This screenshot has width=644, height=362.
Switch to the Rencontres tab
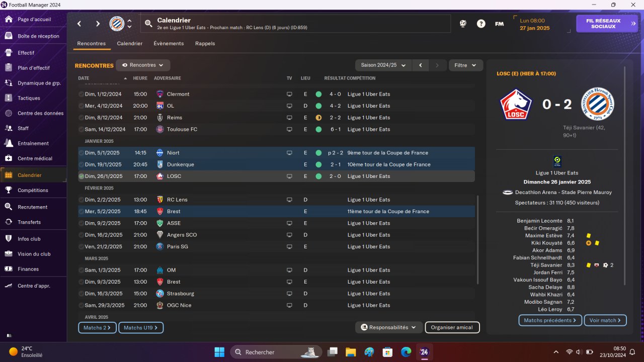pyautogui.click(x=92, y=44)
